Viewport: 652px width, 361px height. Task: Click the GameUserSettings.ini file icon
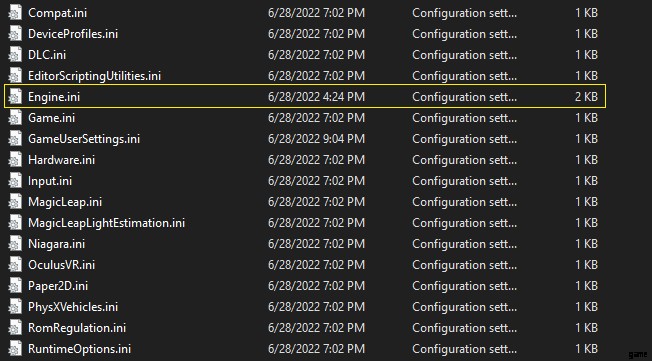coord(15,139)
